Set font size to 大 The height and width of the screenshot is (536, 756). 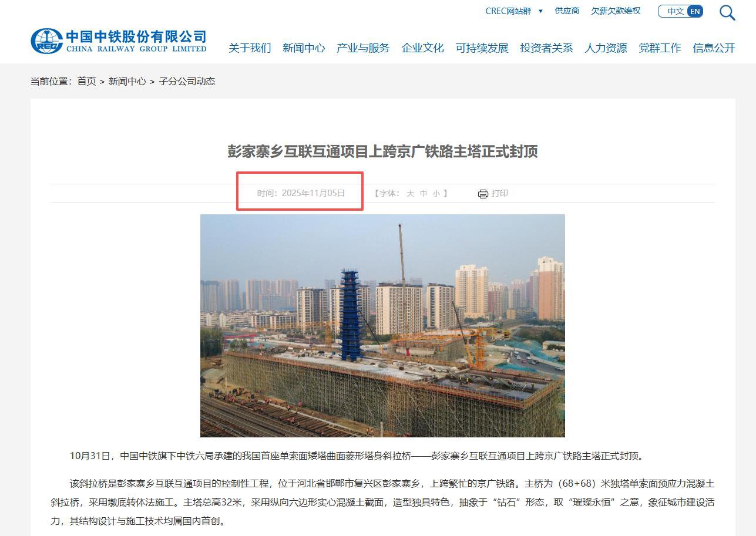411,193
